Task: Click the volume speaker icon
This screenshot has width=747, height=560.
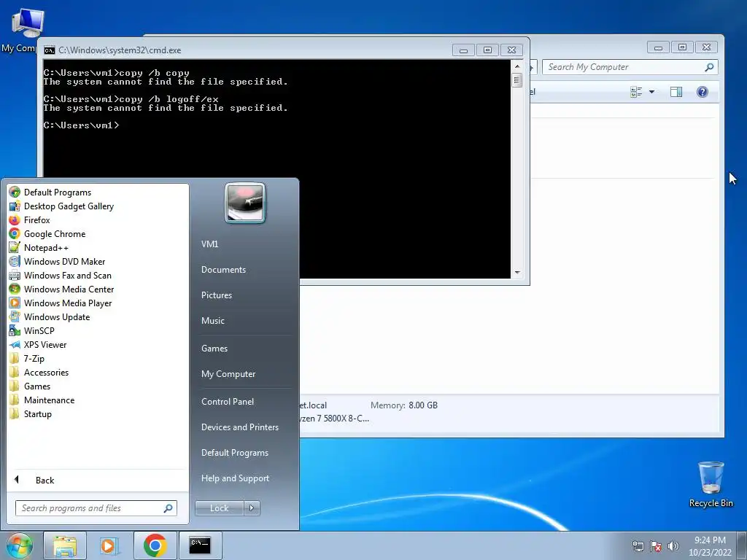Action: pos(673,546)
